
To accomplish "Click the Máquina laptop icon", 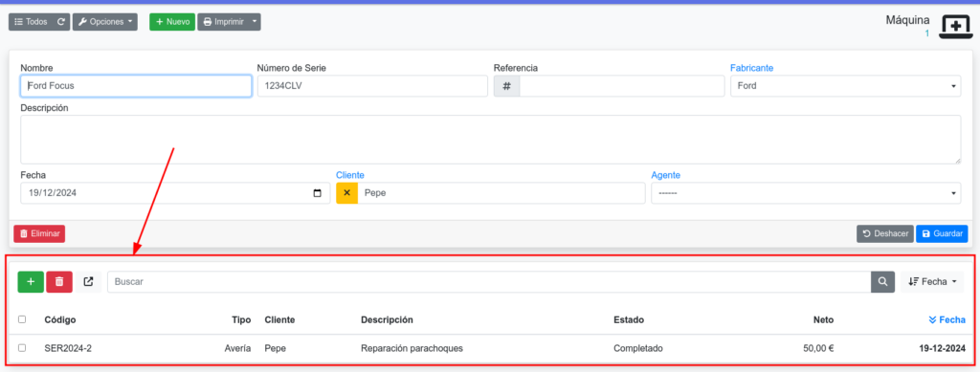I will pos(956,26).
